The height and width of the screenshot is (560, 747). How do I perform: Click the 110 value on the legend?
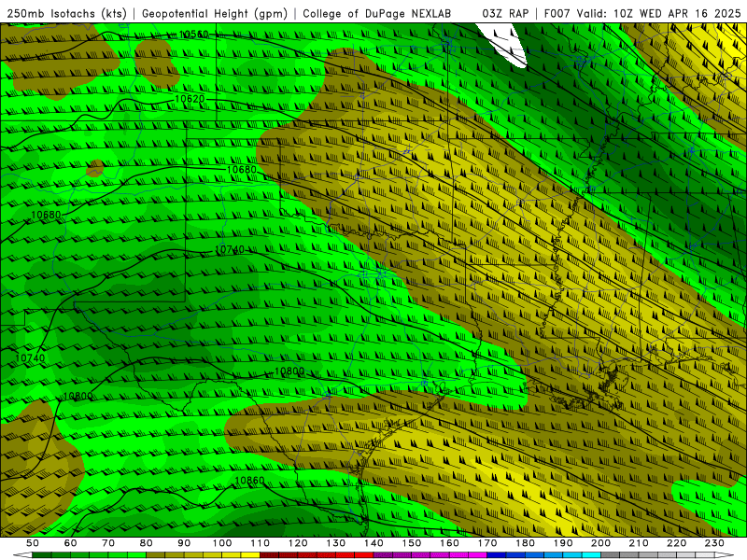point(261,543)
